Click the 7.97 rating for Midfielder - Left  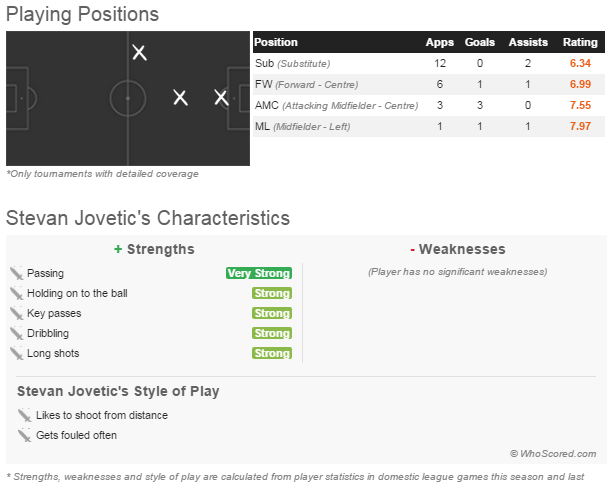[x=580, y=126]
